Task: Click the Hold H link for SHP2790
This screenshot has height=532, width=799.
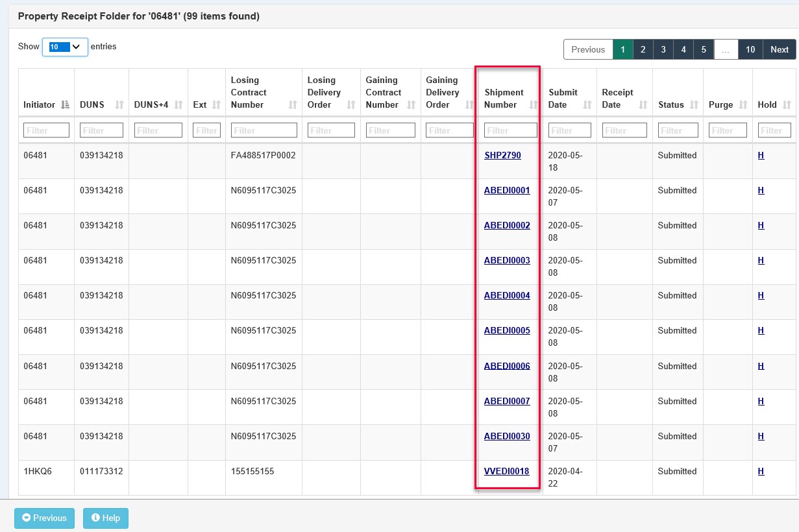Action: 761,156
